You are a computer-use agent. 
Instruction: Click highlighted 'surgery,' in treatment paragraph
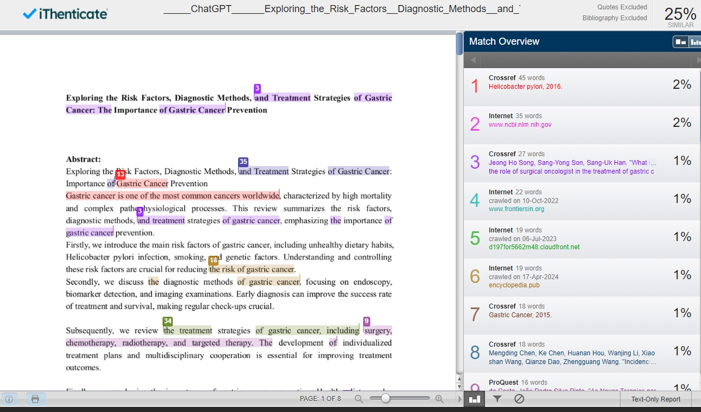378,331
